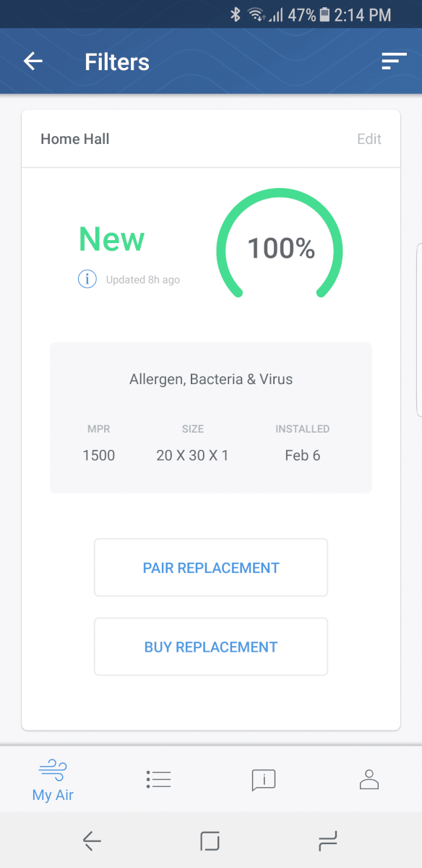Tap the MPR 1500 value
422x868 pixels.
(99, 456)
